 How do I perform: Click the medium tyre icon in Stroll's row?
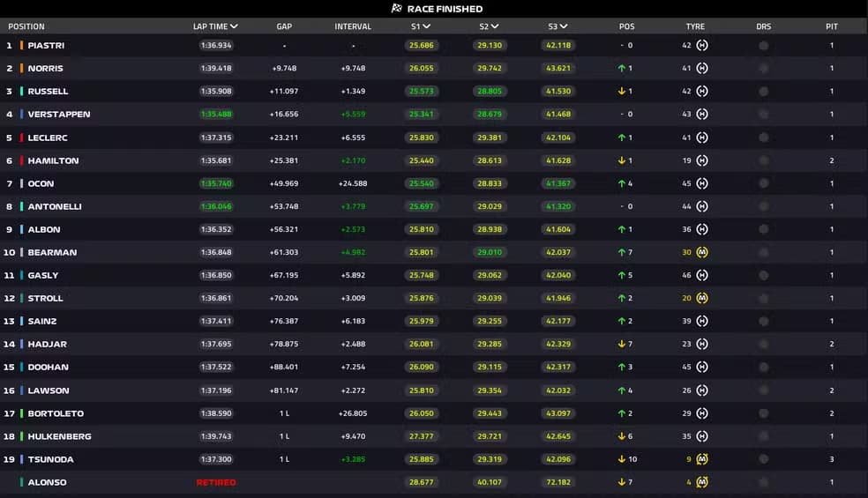click(x=702, y=298)
